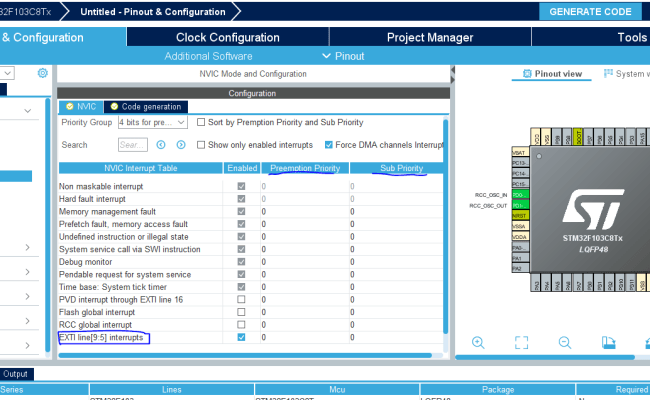Select the Code generation tab
Image resolution: width=650 pixels, height=400 pixels.
[x=146, y=107]
